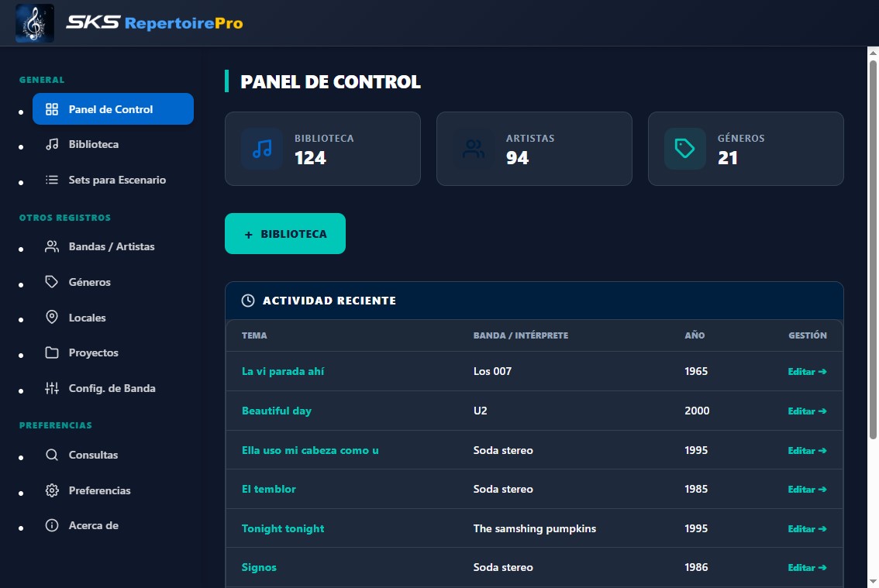Screen dimensions: 879x588
Task: Click the Consultas magnifier icon
Action: (x=51, y=455)
